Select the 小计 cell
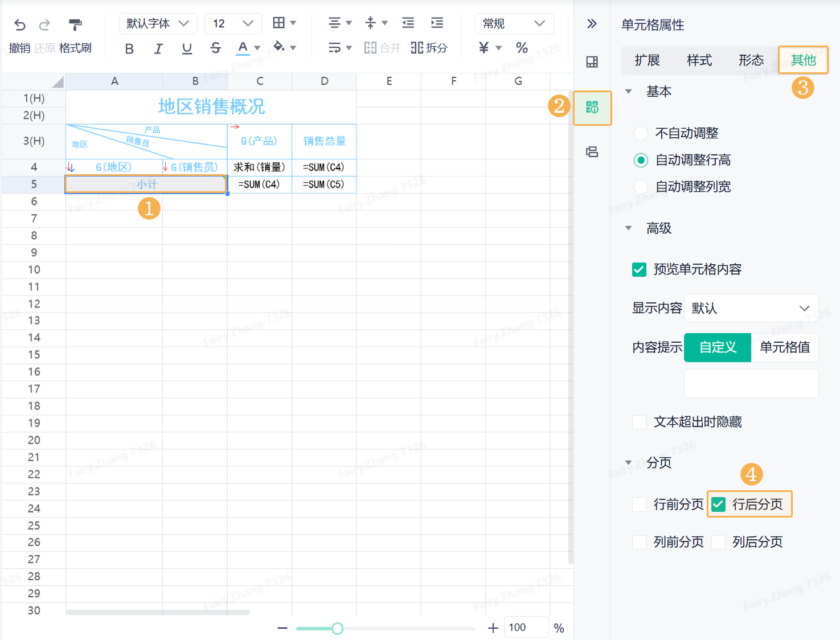Screen dimensions: 840x640 point(146,184)
